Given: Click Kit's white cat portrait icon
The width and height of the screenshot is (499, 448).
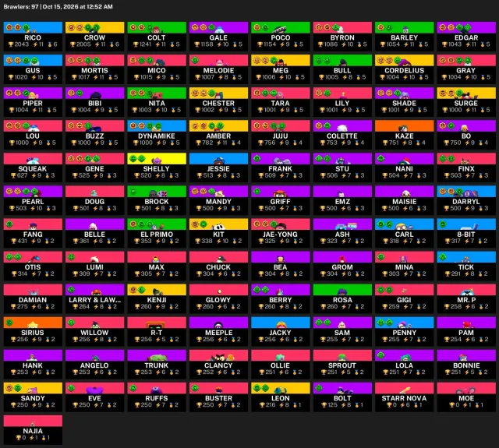Looking at the screenshot, I should (218, 227).
